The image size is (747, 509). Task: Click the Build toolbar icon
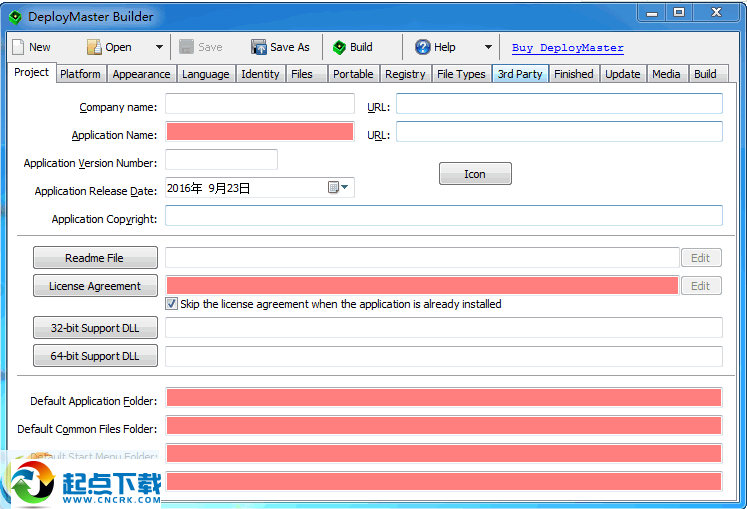[339, 47]
